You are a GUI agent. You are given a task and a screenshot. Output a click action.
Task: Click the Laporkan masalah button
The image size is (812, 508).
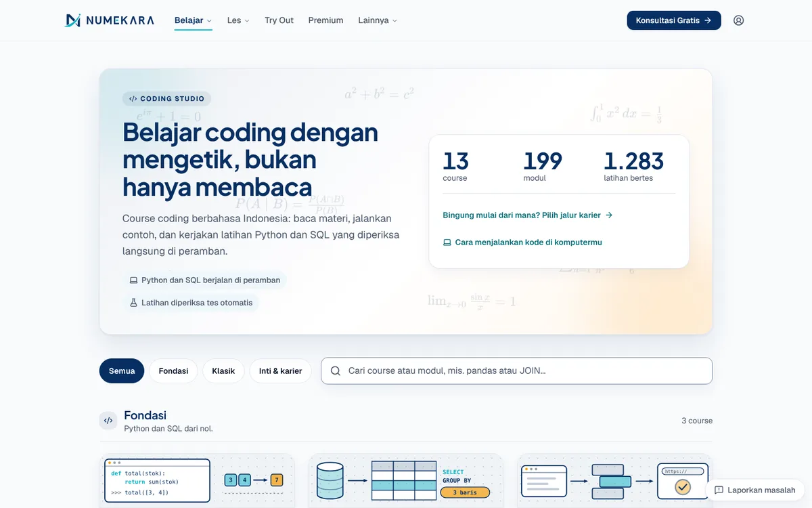pos(754,490)
